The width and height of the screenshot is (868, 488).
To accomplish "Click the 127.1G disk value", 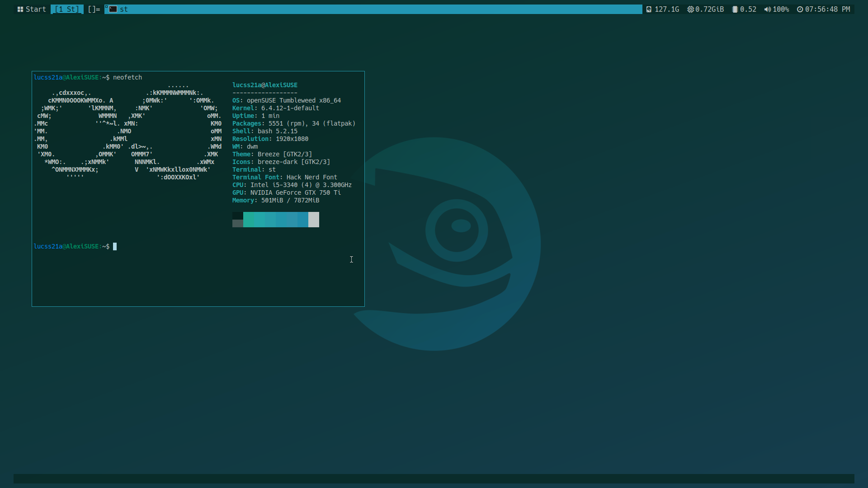I will 667,9.
